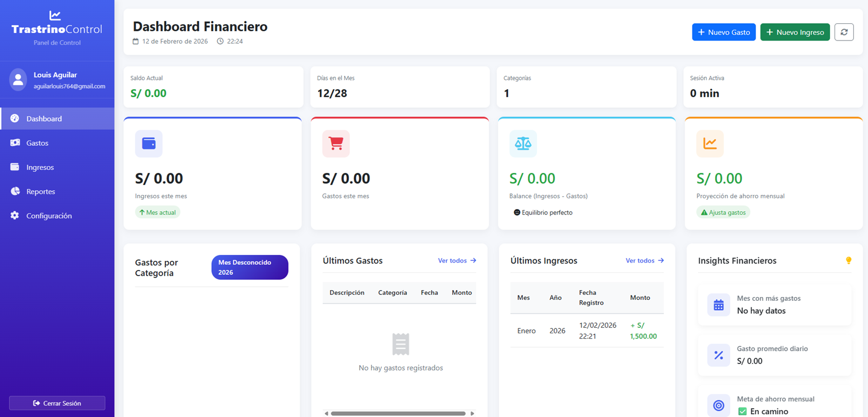The height and width of the screenshot is (417, 868).
Task: Click the yellow lightbulb insights icon
Action: pyautogui.click(x=849, y=260)
